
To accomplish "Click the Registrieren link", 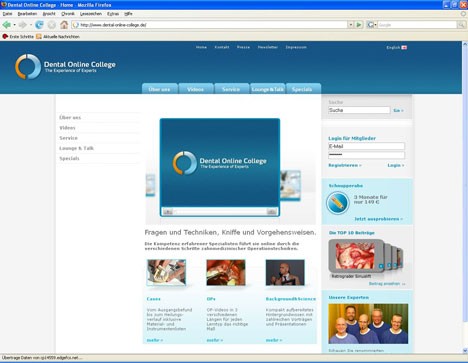I will [x=345, y=165].
